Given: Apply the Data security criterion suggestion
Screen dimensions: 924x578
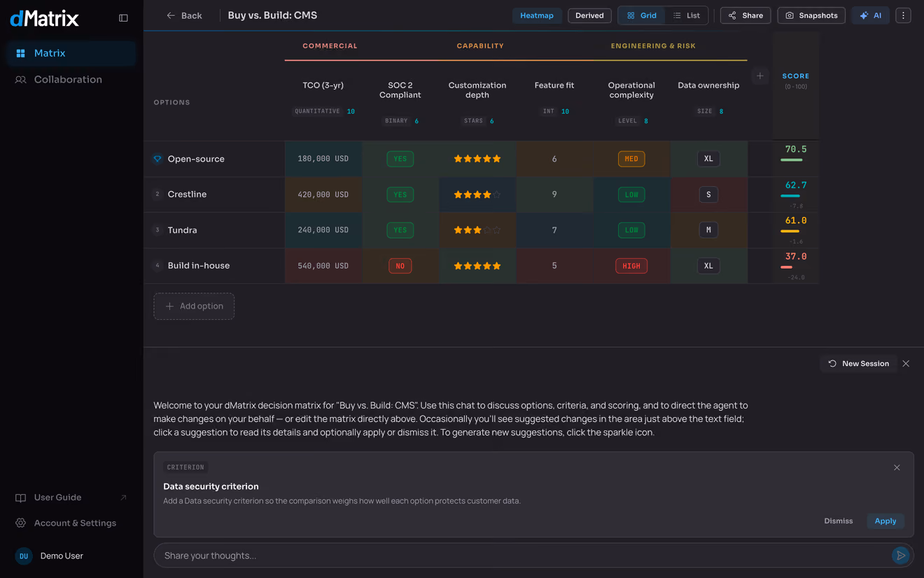Looking at the screenshot, I should [885, 521].
